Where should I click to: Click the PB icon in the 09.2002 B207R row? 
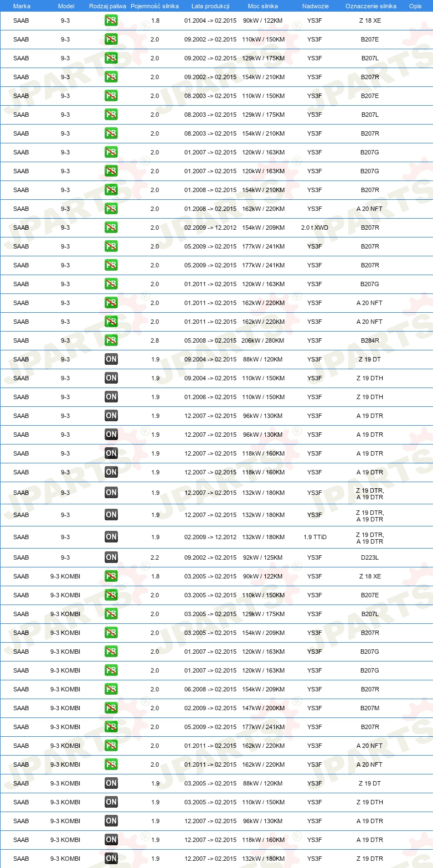tap(111, 77)
